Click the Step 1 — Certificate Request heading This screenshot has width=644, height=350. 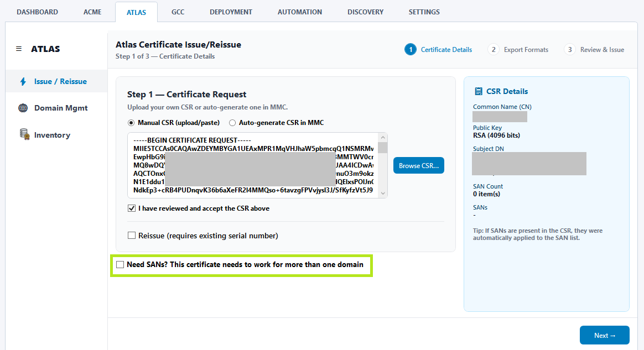point(186,95)
